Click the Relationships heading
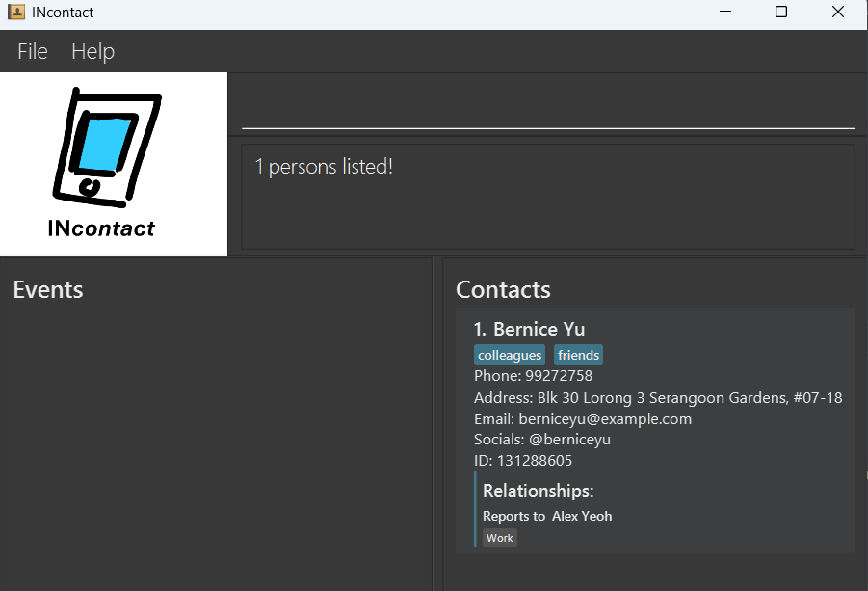This screenshot has height=591, width=868. click(x=538, y=491)
